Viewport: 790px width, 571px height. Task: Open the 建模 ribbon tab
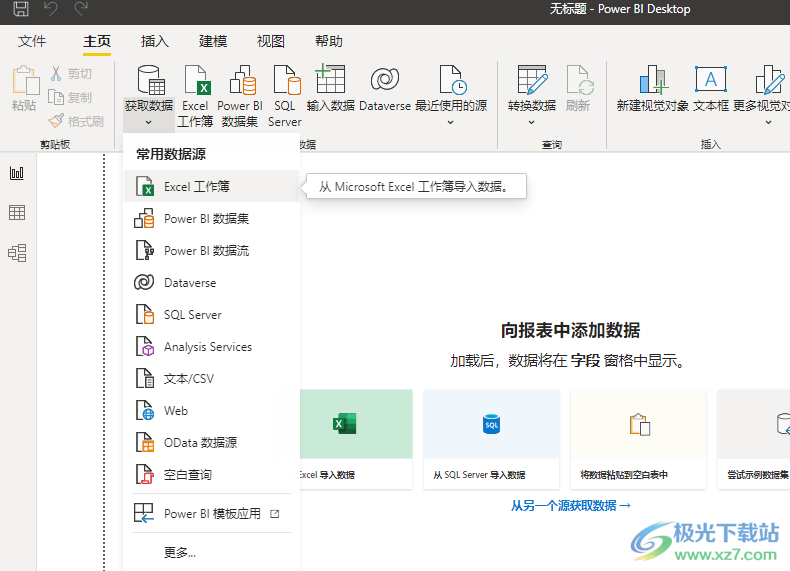coord(213,41)
